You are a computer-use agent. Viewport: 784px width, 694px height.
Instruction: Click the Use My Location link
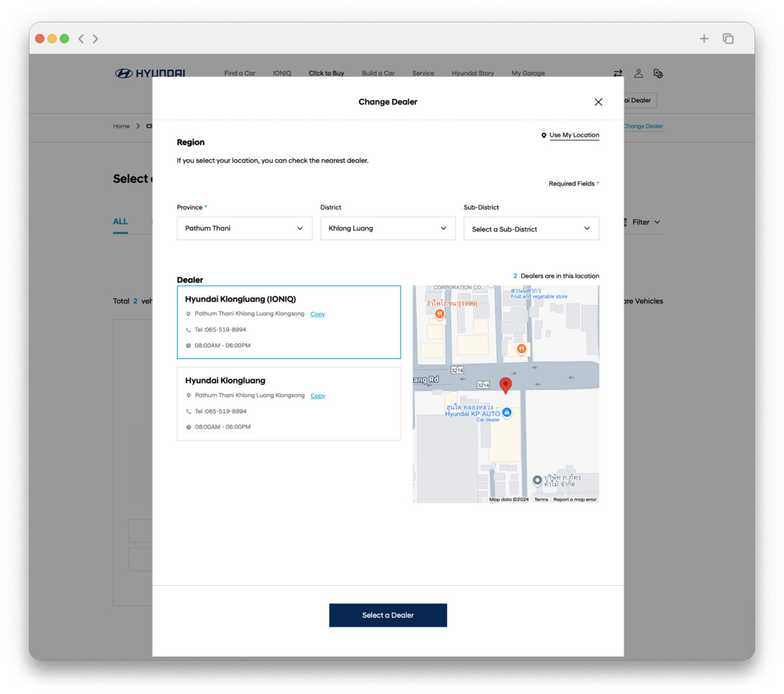click(x=574, y=135)
